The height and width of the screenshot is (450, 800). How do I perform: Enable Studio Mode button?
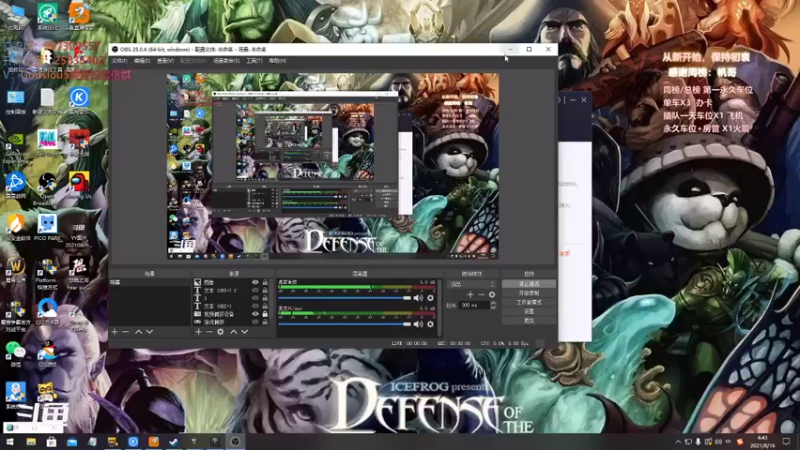click(x=529, y=302)
